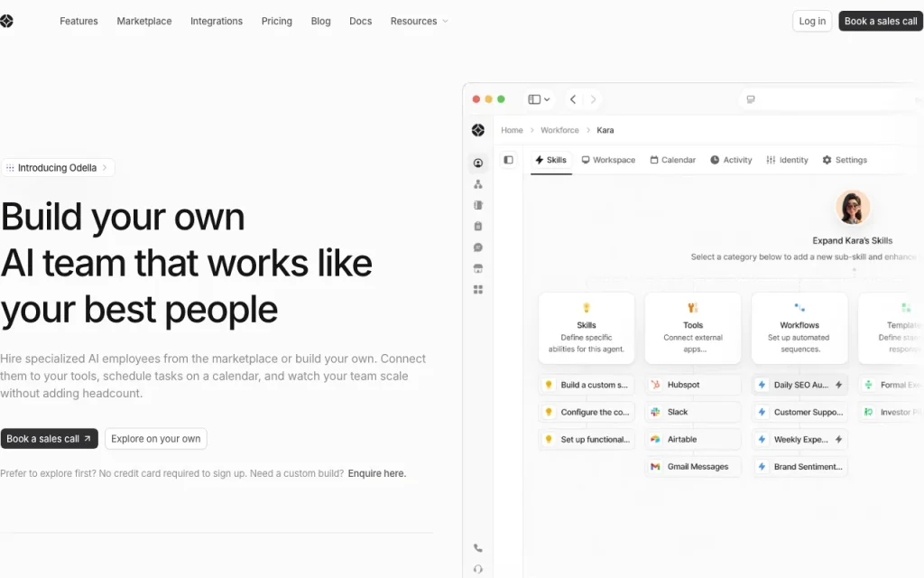The width and height of the screenshot is (924, 578).
Task: Switch to the Workspace tab
Action: (x=608, y=160)
